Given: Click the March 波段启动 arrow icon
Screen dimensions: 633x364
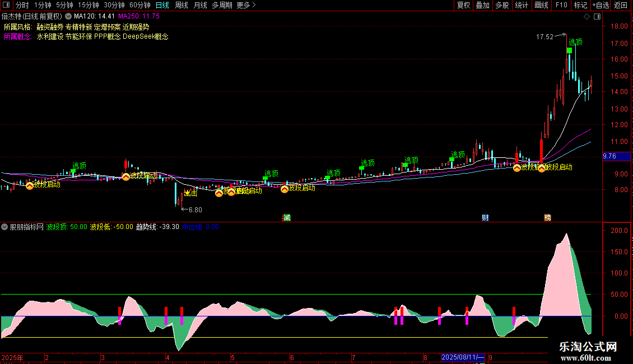Looking at the screenshot, I should click(126, 176).
